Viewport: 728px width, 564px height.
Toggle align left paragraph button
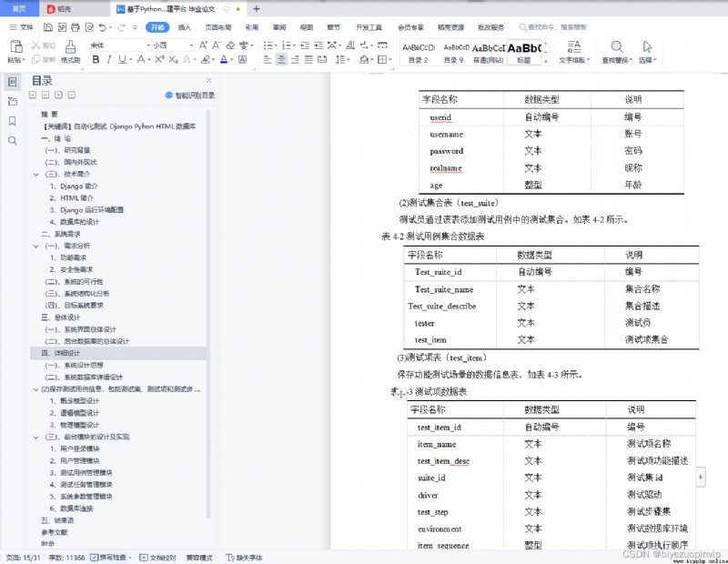(268, 59)
